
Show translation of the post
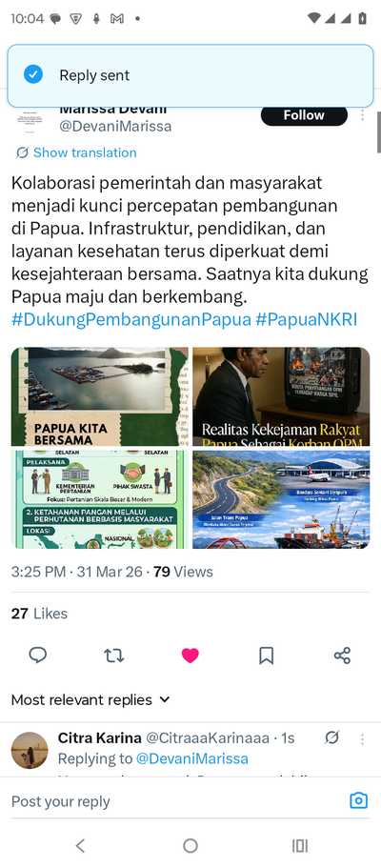[76, 152]
